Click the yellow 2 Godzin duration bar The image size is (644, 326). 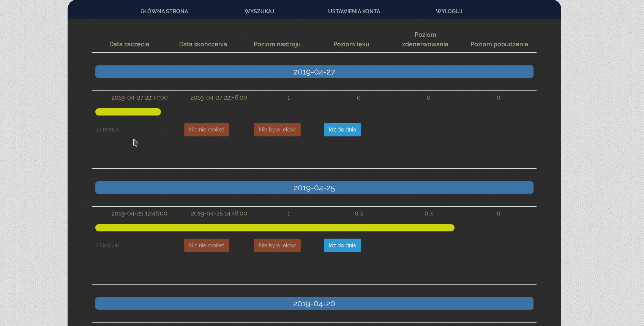tap(275, 228)
